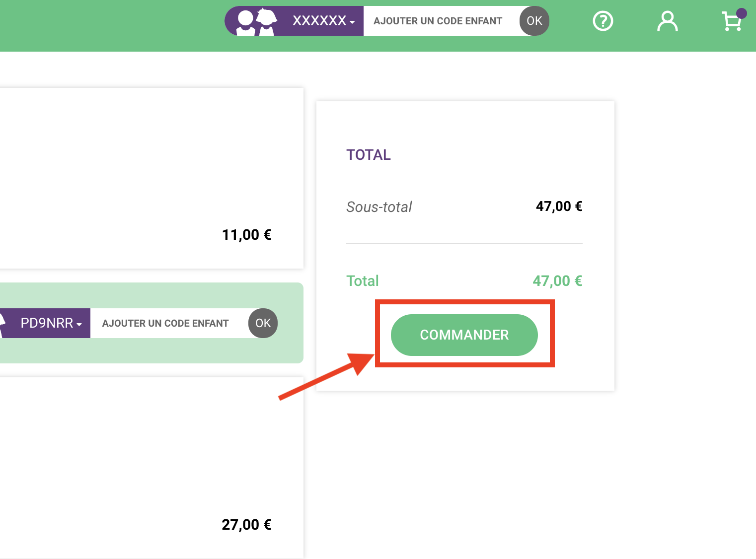Viewport: 756px width, 559px height.
Task: Click the children silhouette icon in header
Action: click(x=256, y=21)
